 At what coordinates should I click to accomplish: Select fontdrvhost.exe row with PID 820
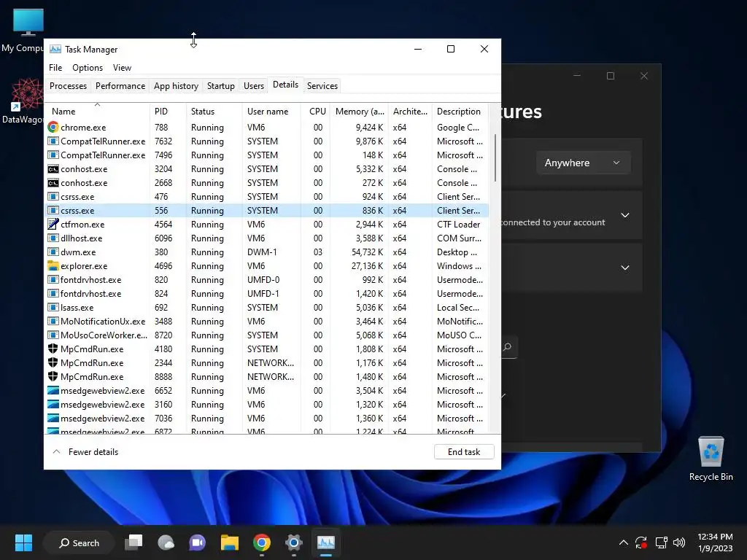tap(267, 279)
